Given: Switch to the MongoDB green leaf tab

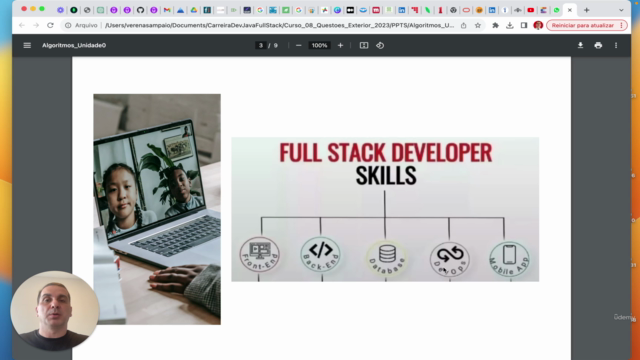Looking at the screenshot, I should pyautogui.click(x=427, y=10).
